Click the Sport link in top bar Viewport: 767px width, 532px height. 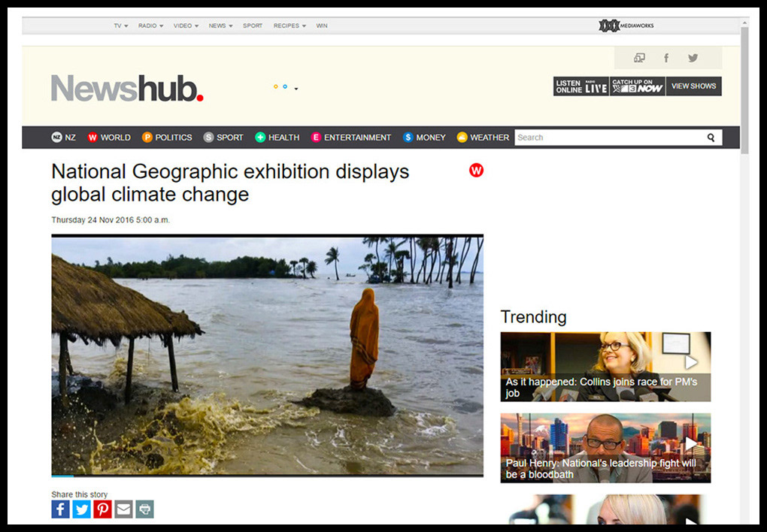[253, 26]
